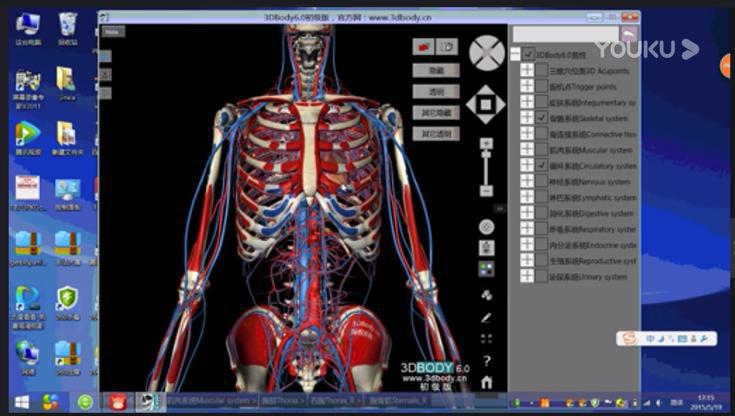Click the home icon to reset view
Viewport: 735px width, 416px height.
pyautogui.click(x=487, y=382)
